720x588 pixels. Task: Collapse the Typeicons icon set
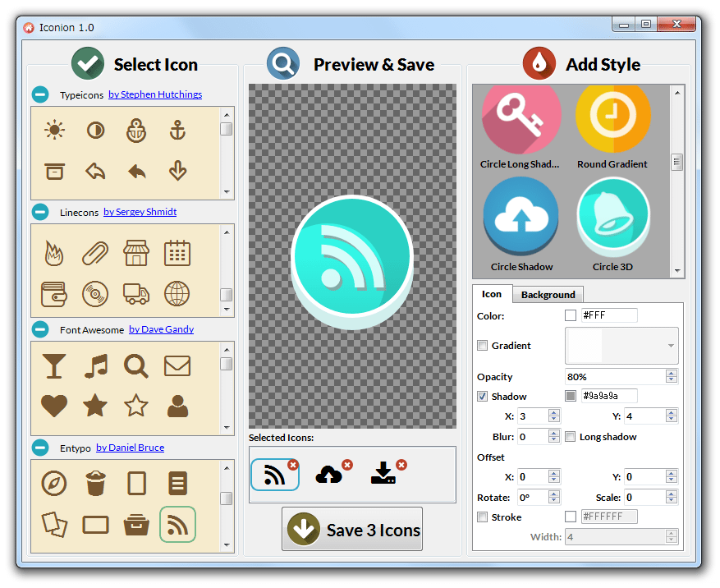(x=40, y=94)
